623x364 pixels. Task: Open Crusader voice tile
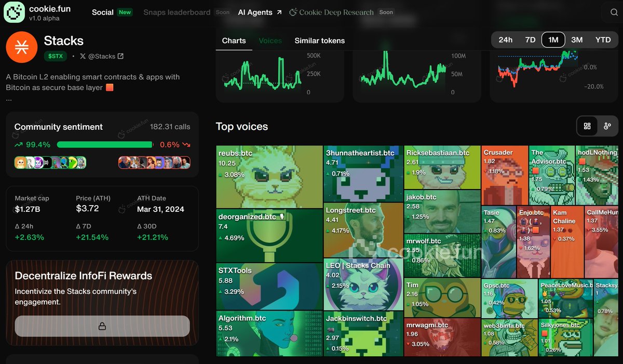[x=505, y=176]
